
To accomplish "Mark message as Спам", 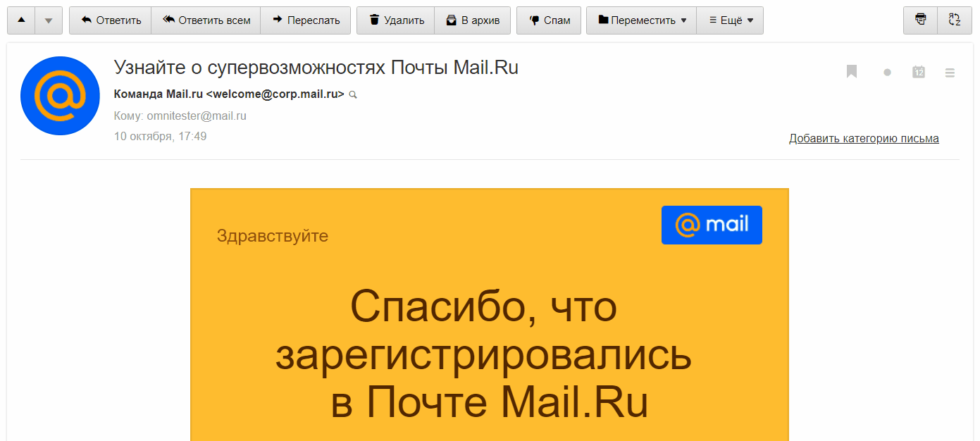I will 549,20.
